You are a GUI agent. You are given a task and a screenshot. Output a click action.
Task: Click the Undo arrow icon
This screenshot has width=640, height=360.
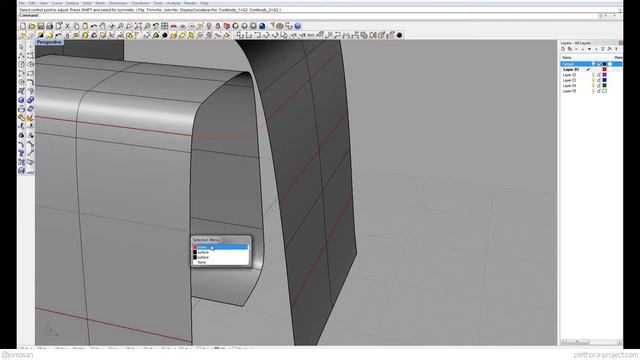tap(94, 26)
